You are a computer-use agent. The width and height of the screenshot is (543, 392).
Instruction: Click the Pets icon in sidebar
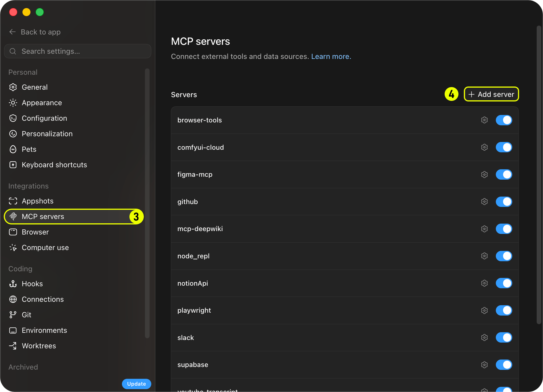(x=13, y=149)
